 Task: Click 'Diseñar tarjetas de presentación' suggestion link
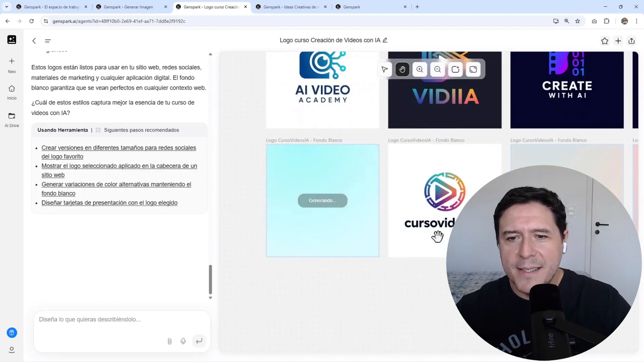pyautogui.click(x=109, y=203)
